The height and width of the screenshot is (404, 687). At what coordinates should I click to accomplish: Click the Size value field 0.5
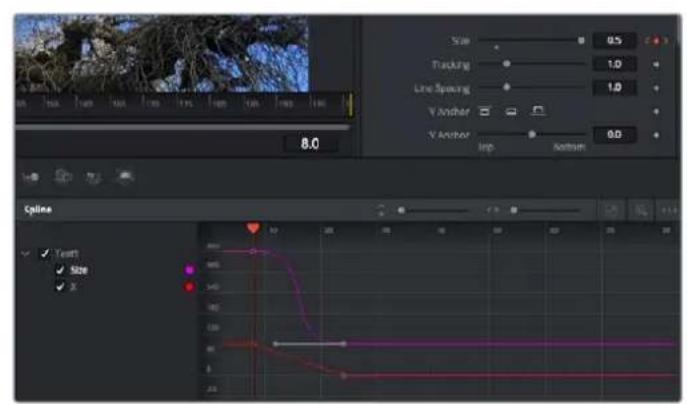pos(614,41)
